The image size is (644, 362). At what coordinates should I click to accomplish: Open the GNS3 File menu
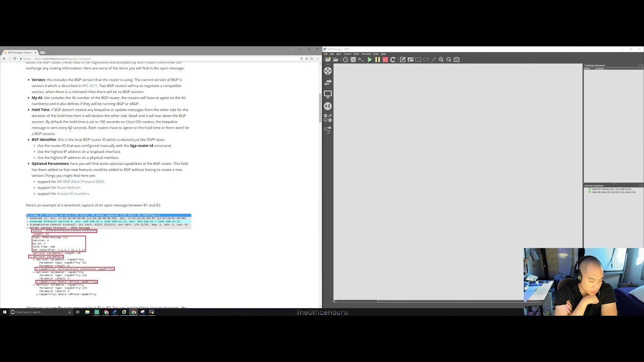tap(326, 54)
